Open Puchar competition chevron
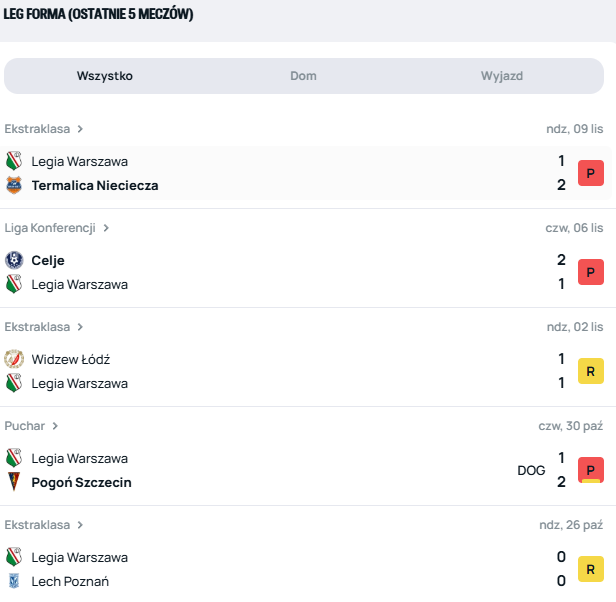This screenshot has width=616, height=602. tap(56, 426)
